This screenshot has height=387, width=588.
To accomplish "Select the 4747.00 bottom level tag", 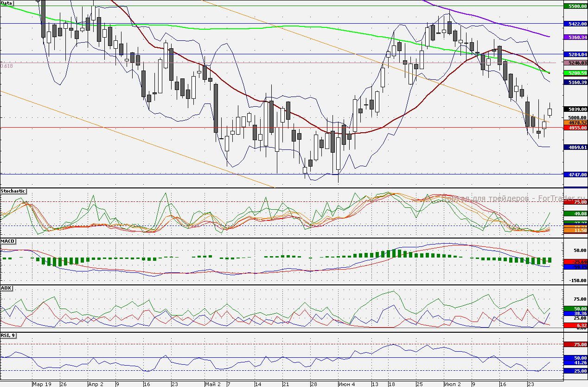I will [575, 174].
